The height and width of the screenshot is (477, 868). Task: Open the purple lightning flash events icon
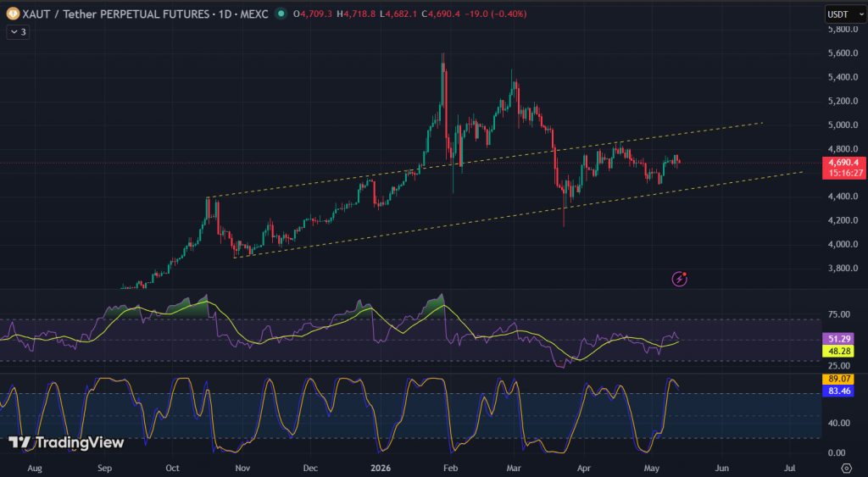click(x=679, y=279)
